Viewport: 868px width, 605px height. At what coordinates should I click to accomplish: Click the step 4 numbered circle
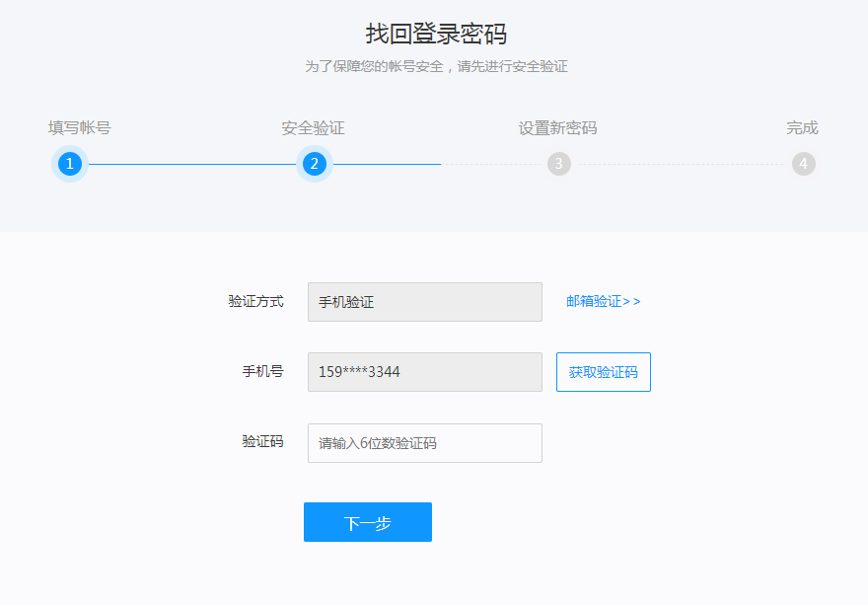coord(803,163)
